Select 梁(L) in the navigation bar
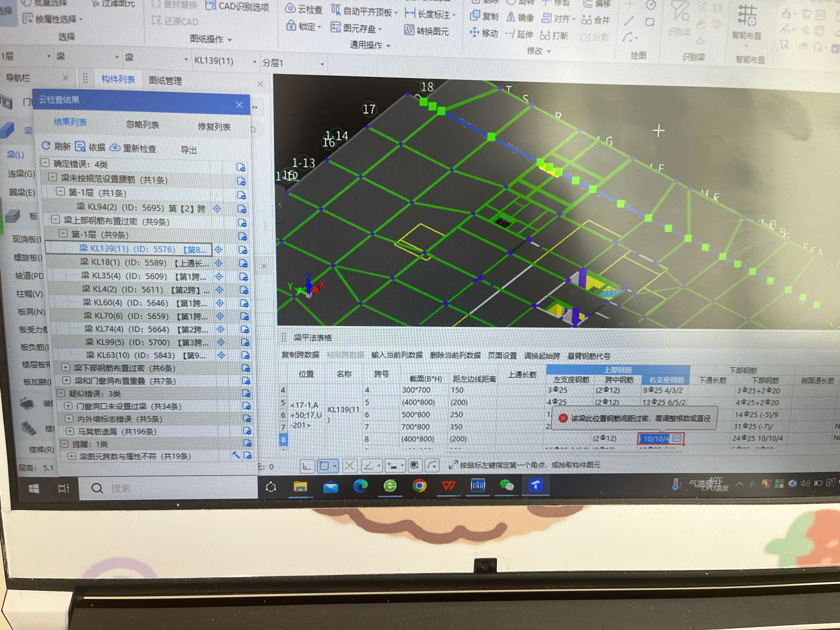This screenshot has height=630, width=840. tap(16, 155)
